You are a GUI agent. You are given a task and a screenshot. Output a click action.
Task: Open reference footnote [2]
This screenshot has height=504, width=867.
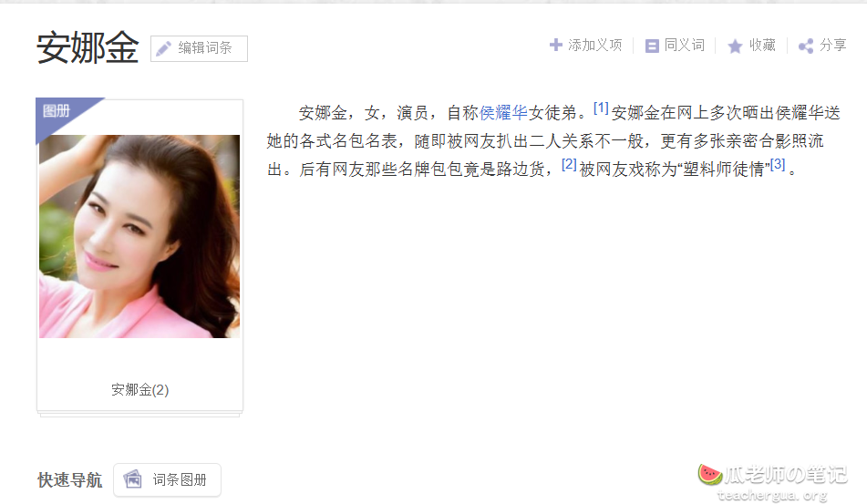569,164
